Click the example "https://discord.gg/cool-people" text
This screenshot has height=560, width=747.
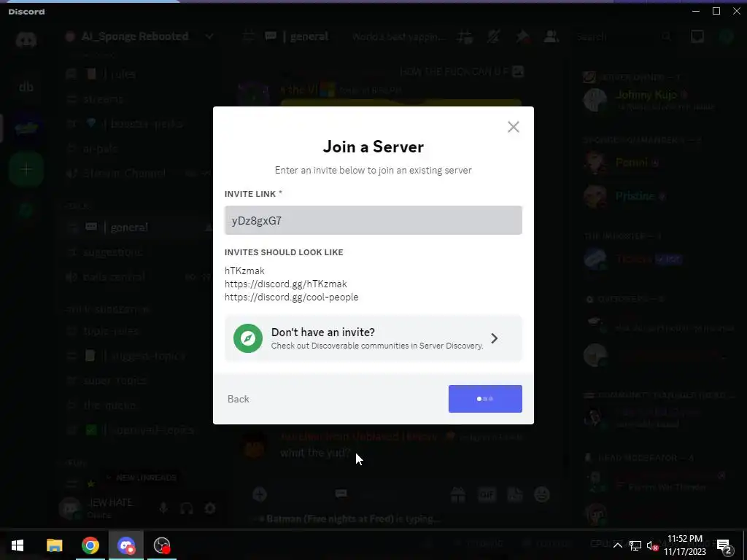point(292,297)
